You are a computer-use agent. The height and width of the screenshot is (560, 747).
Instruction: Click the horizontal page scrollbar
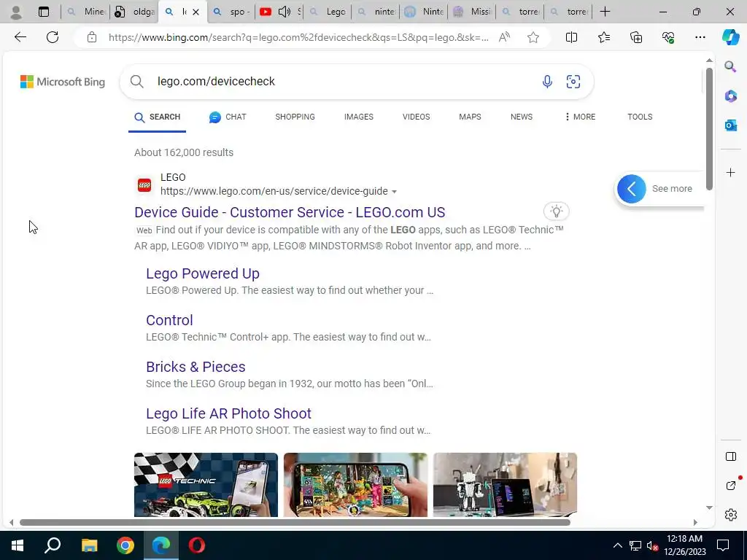(x=295, y=522)
